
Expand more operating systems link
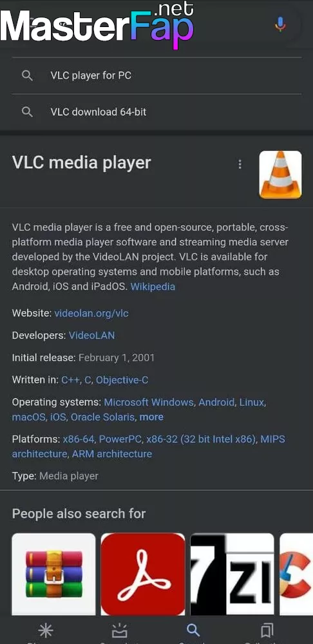(x=151, y=417)
